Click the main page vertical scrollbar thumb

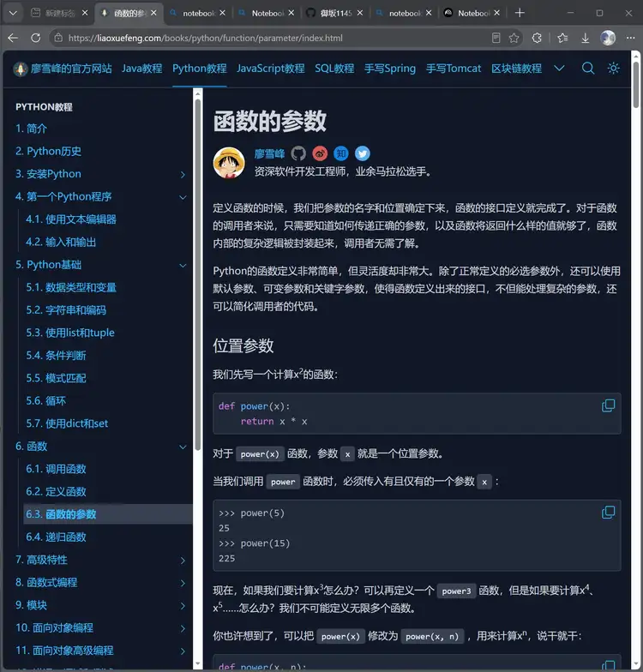pos(636,85)
